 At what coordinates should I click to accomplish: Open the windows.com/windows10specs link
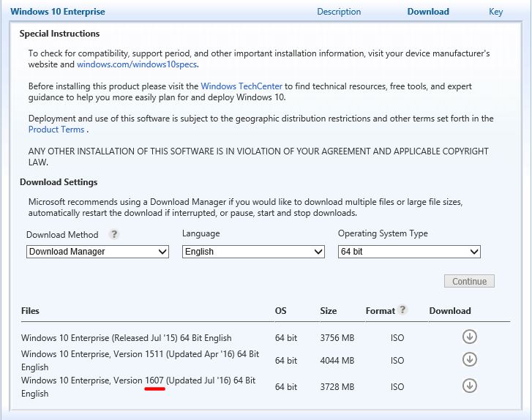137,64
